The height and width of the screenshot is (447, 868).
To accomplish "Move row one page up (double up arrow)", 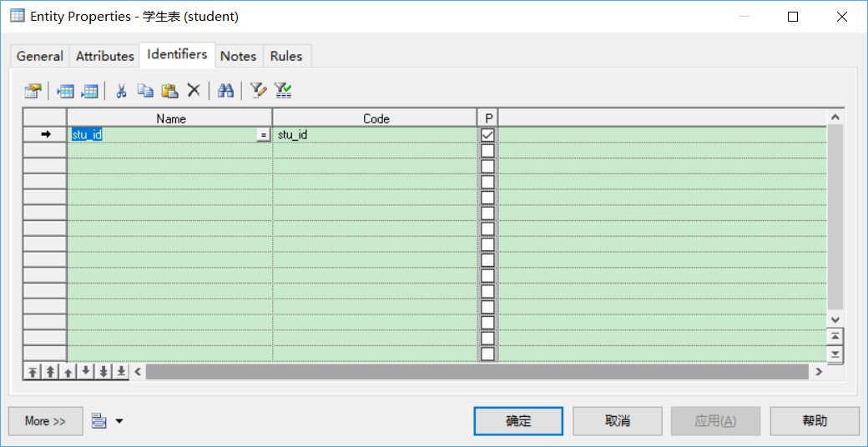I will 50,372.
